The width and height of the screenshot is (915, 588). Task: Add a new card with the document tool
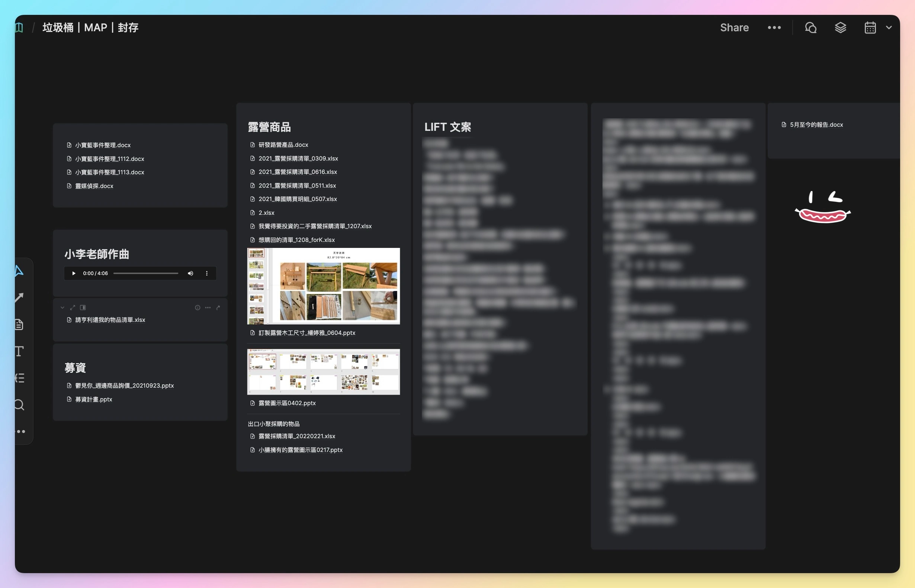click(19, 324)
